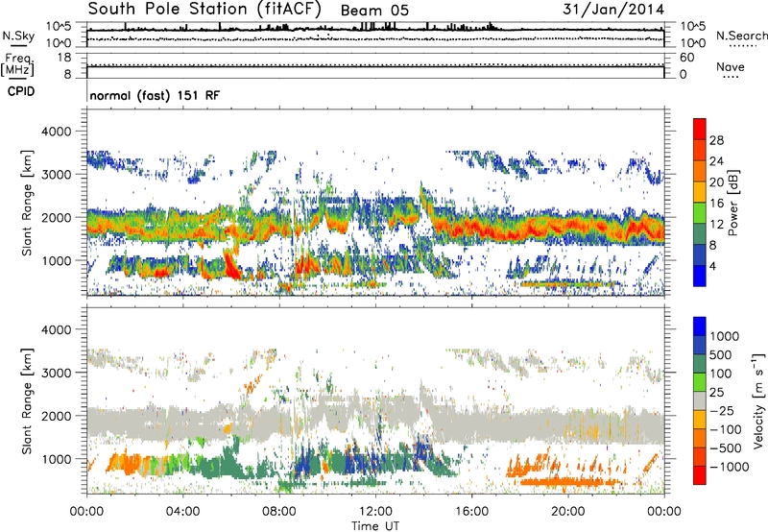Click the CPID label

click(21, 91)
